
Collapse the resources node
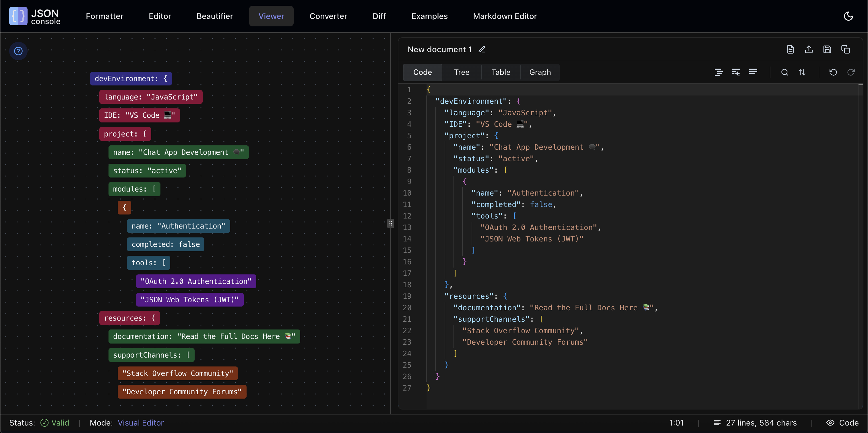129,318
